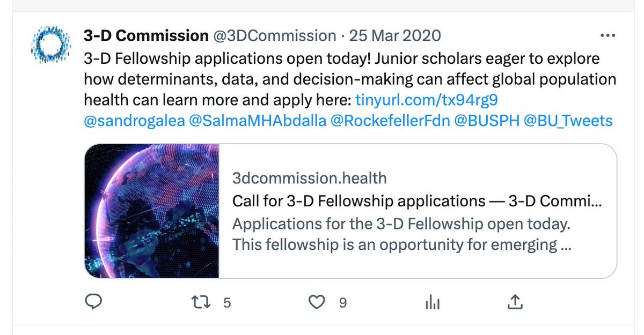Like the tweet with the heart icon

[x=318, y=303]
